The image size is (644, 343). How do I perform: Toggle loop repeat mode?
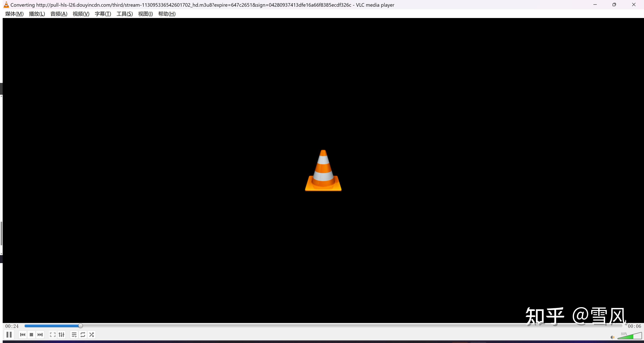83,334
